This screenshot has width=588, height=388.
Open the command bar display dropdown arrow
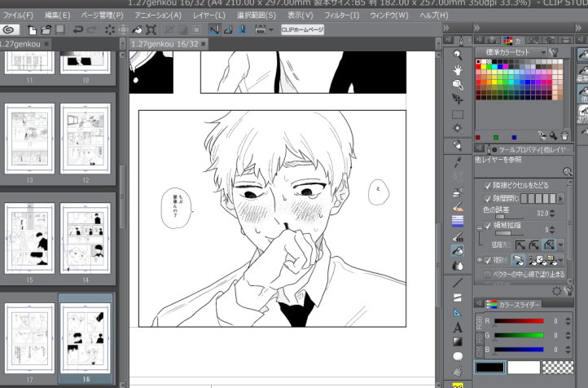coord(271,29)
